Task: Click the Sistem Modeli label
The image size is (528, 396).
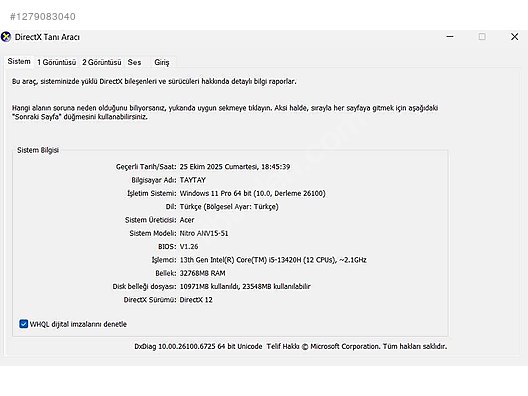Action: coord(153,233)
